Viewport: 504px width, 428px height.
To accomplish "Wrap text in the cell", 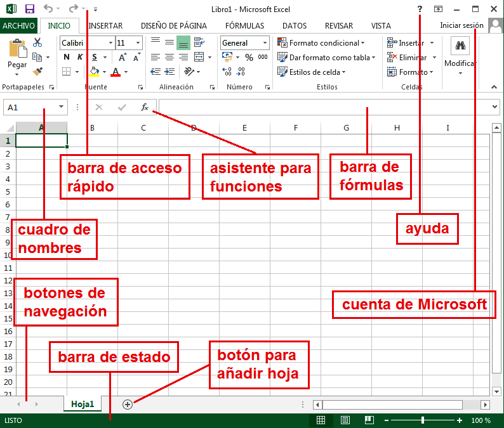I will [199, 42].
